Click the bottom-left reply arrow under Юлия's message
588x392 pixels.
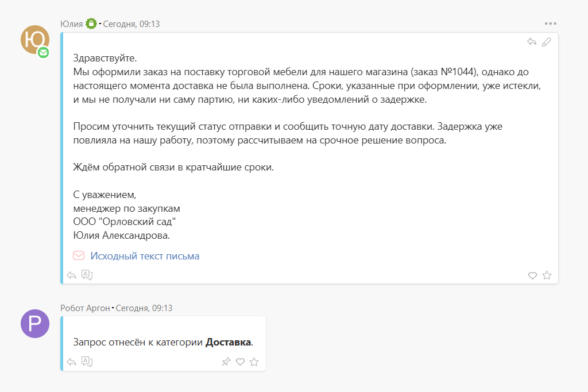tap(72, 275)
